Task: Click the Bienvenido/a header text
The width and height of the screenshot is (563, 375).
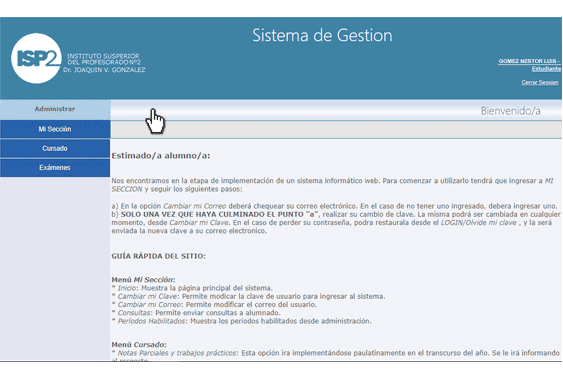Action: pos(510,111)
